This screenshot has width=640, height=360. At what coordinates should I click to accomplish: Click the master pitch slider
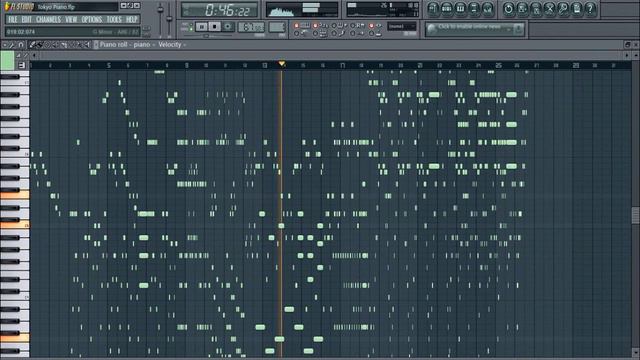[x=169, y=18]
